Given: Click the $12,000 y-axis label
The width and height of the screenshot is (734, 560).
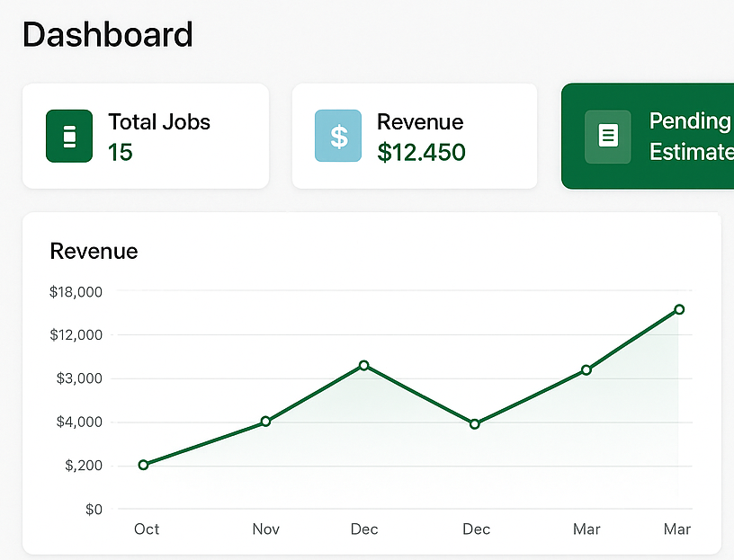Looking at the screenshot, I should [x=78, y=335].
